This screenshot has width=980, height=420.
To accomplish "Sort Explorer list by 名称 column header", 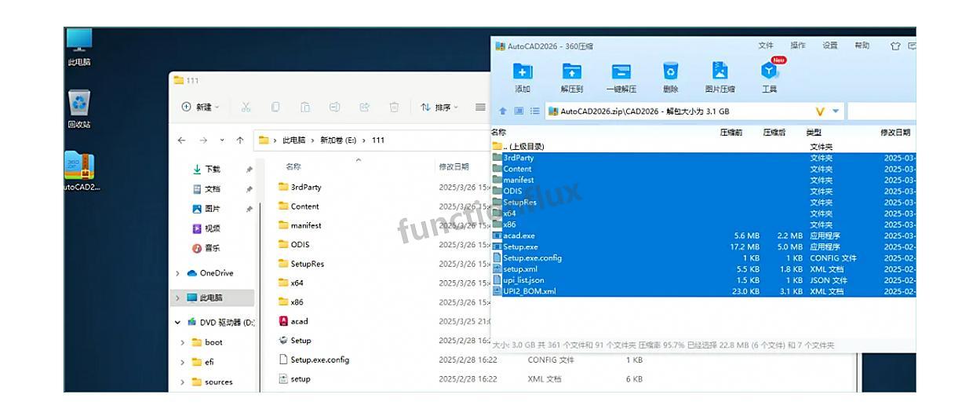I will coord(293,167).
